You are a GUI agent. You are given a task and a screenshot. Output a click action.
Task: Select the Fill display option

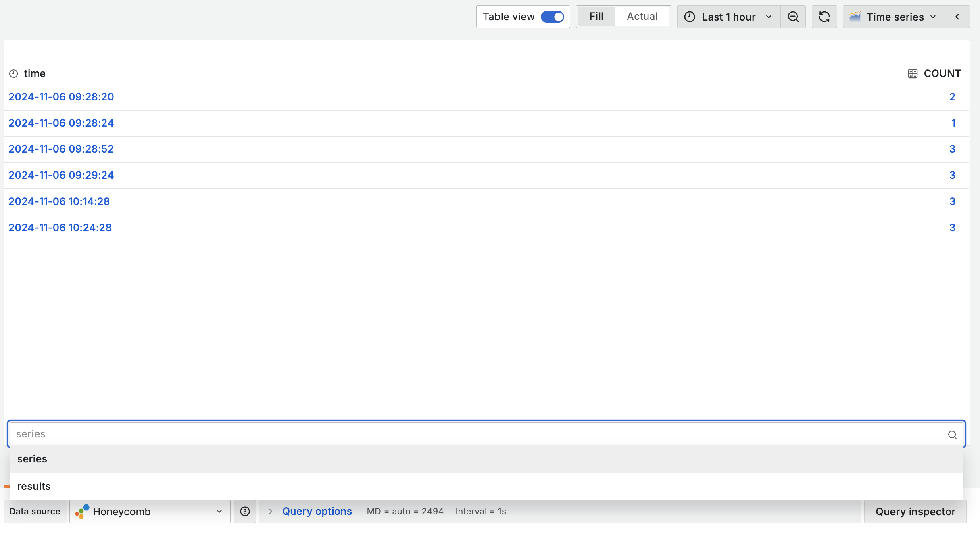click(x=596, y=17)
